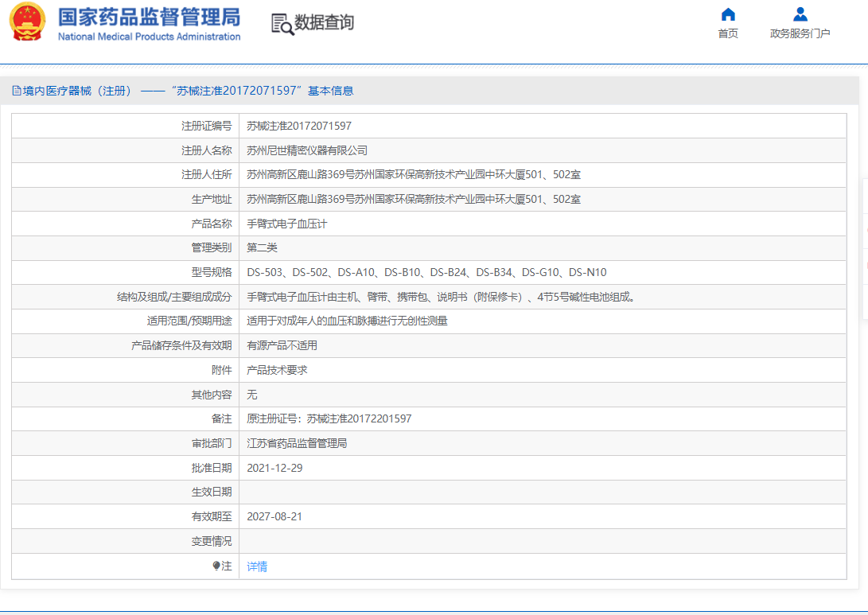Select registration number value 苏械注准20172071597 in table

[x=299, y=127]
